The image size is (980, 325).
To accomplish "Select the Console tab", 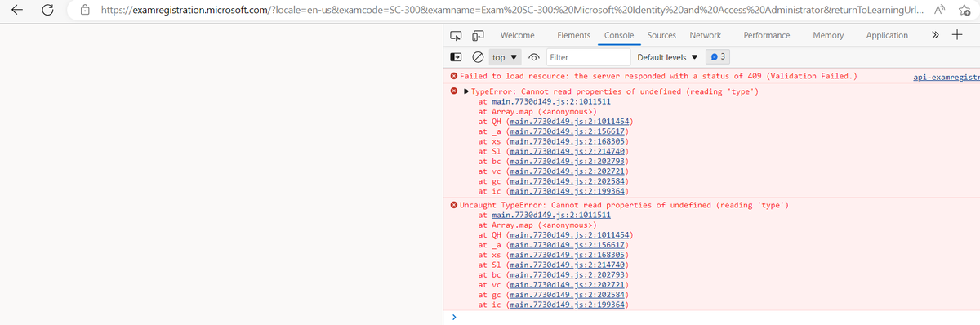I will pos(619,35).
